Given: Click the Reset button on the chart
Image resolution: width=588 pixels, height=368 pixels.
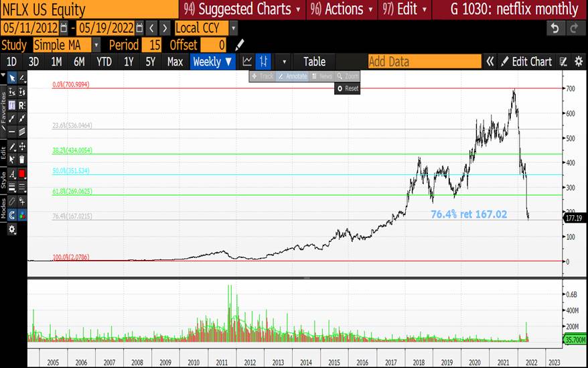Looking at the screenshot, I should [x=348, y=88].
